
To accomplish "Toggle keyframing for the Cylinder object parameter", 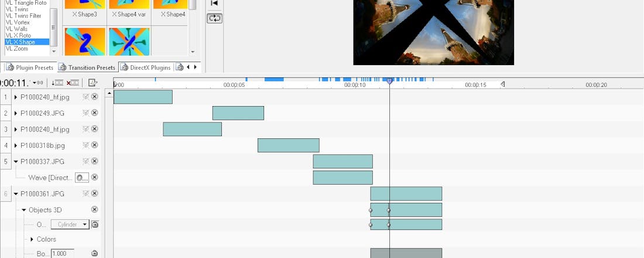I will (x=94, y=225).
